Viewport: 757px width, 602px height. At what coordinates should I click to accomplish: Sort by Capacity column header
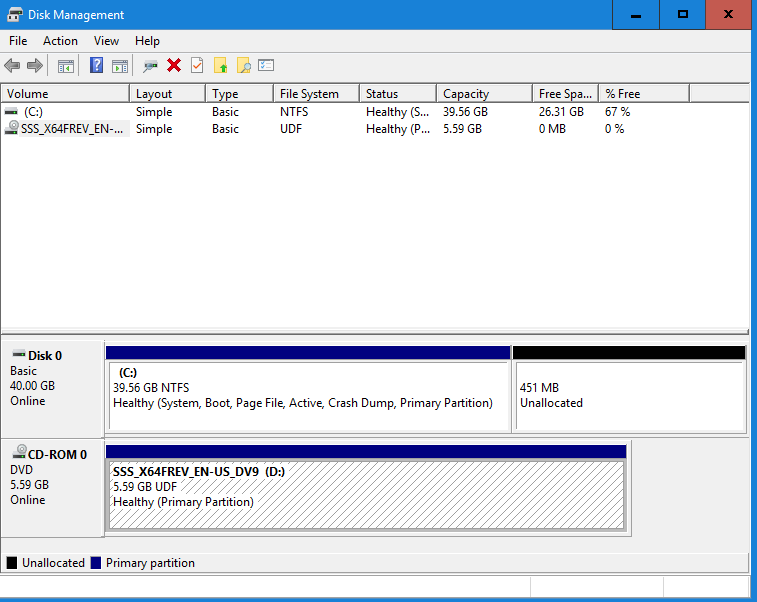click(x=485, y=94)
